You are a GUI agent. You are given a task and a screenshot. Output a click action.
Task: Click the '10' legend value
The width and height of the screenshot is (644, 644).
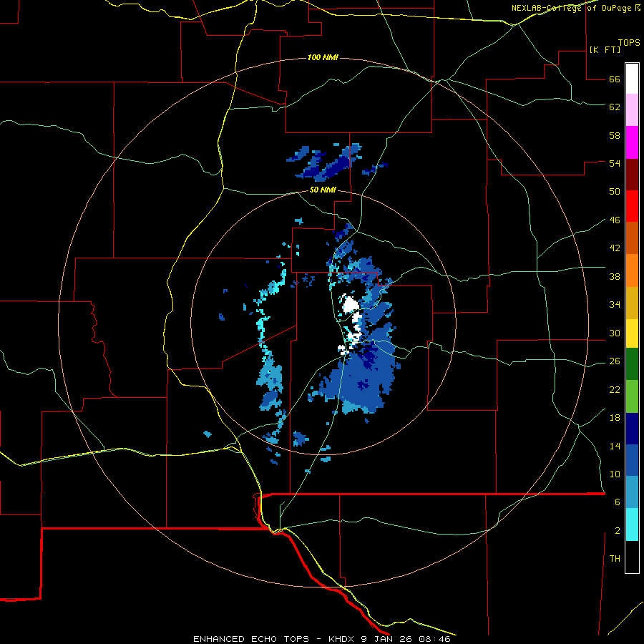[x=615, y=474]
